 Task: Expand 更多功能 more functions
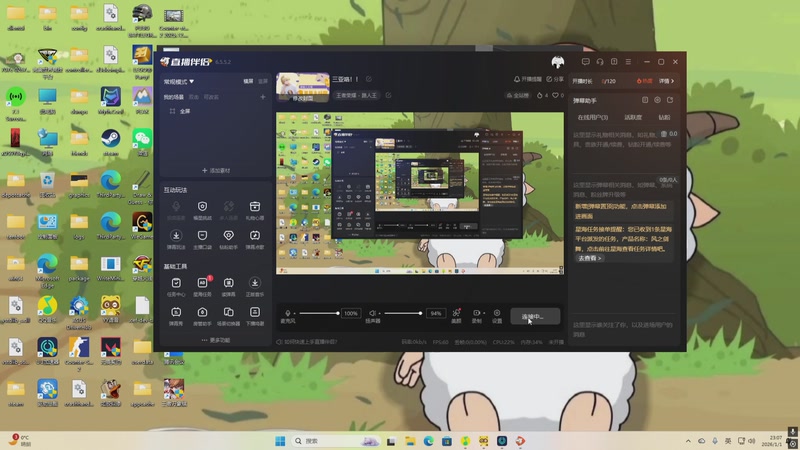click(215, 340)
